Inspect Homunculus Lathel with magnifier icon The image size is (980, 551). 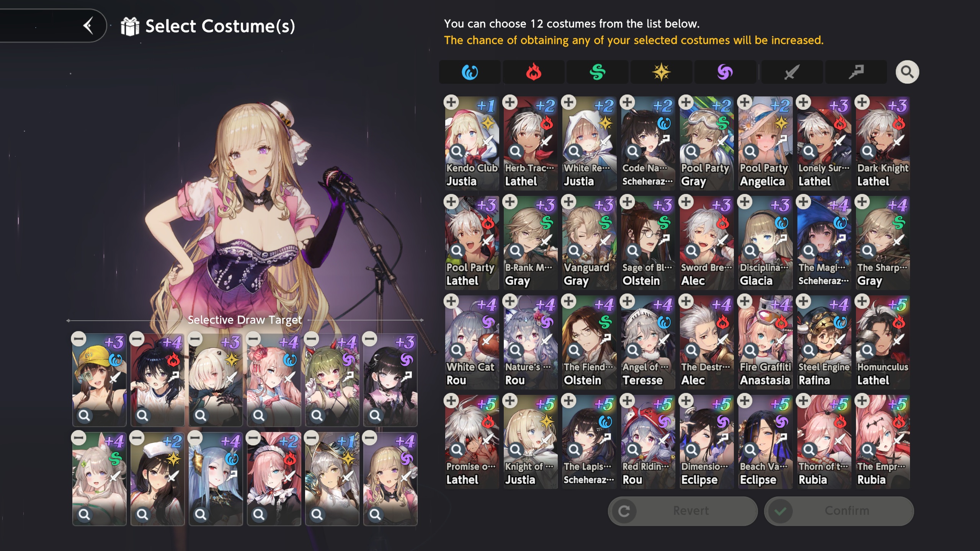[868, 350]
